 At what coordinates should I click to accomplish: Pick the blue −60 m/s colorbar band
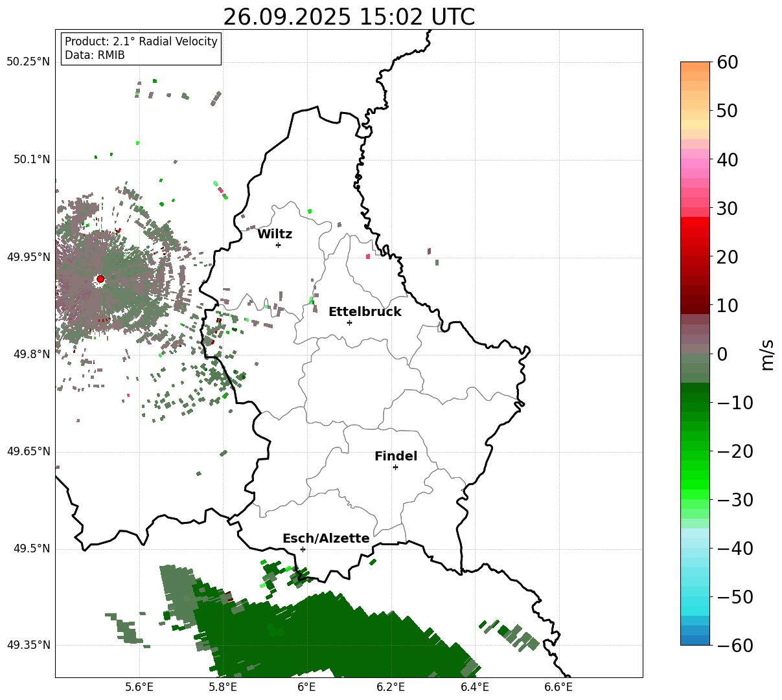point(695,640)
